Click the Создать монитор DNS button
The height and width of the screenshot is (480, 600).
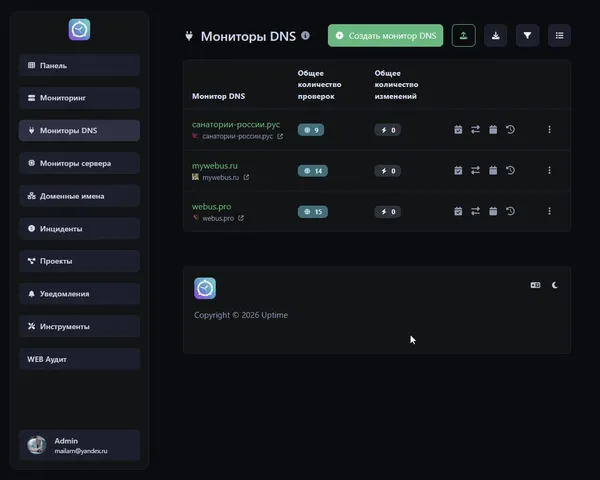tap(385, 36)
